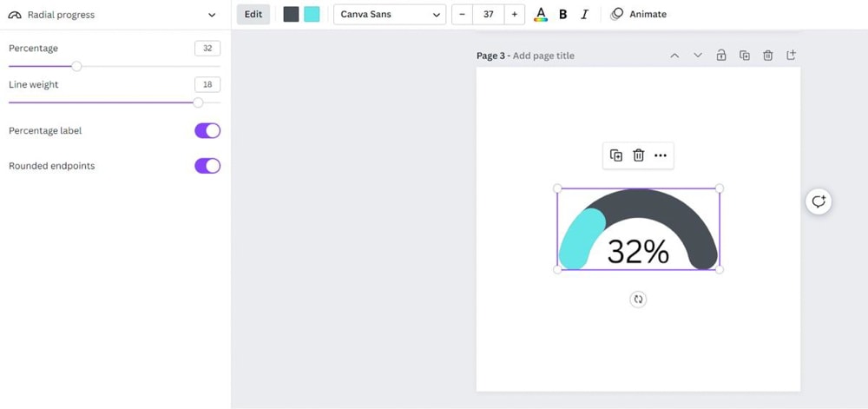Open the Radial progress chart type dropdown
This screenshot has height=409, width=868.
click(x=114, y=15)
